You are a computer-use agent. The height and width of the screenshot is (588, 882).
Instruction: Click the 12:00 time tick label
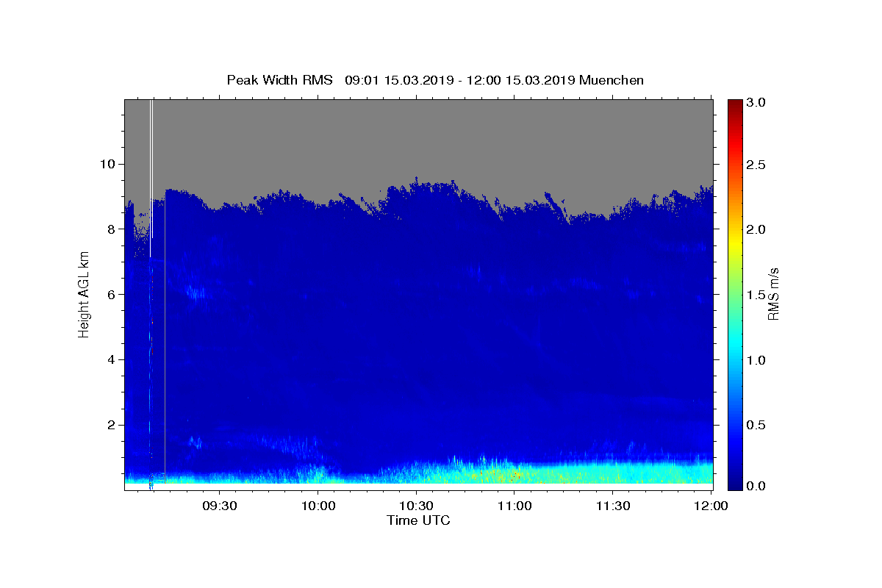coord(710,506)
